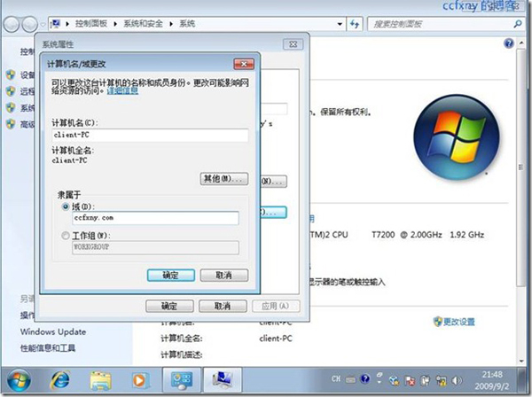The height and width of the screenshot is (397, 532).
Task: Click 系统和安全 in the address breadcrumb
Action: point(143,24)
